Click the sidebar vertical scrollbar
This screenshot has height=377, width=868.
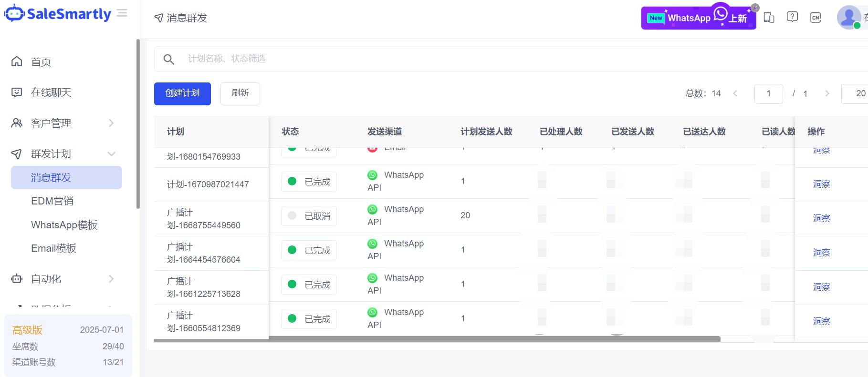pos(138,124)
